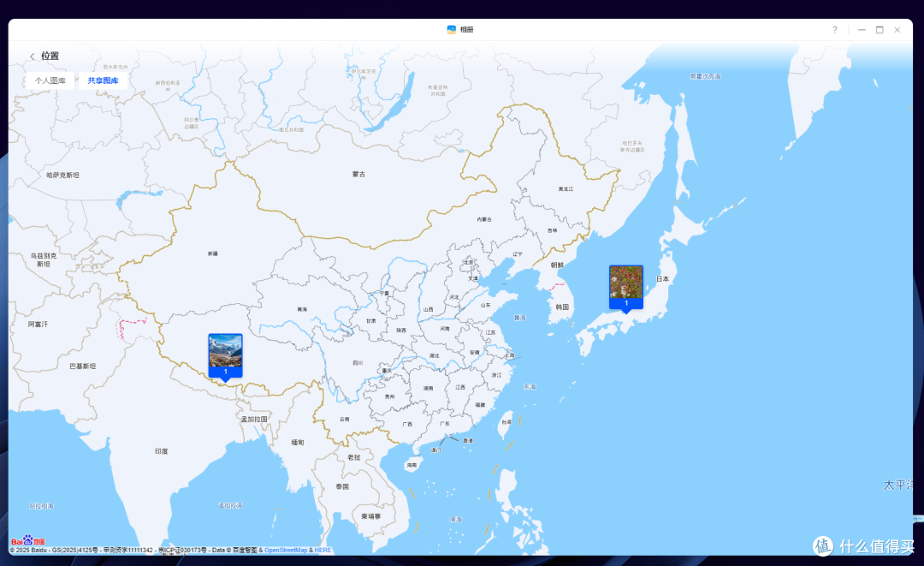Open the OpenStreetMap attribution link
Viewport: 924px width, 566px height.
(x=286, y=550)
